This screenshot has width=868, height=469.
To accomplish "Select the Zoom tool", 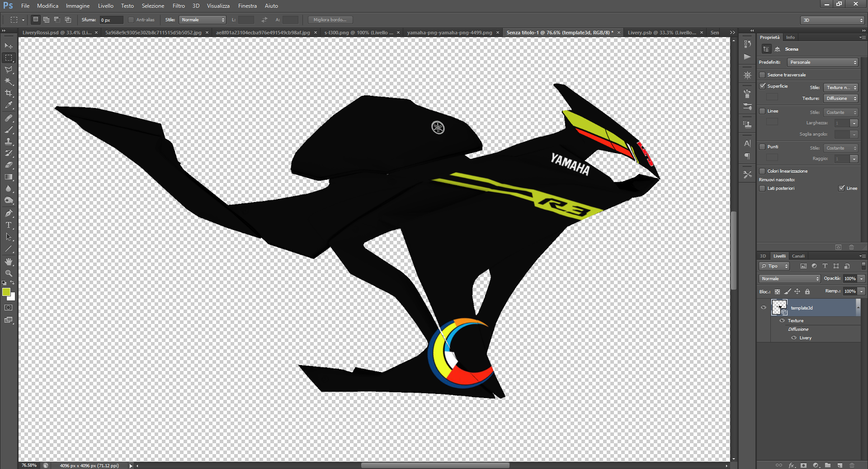I will click(x=9, y=273).
